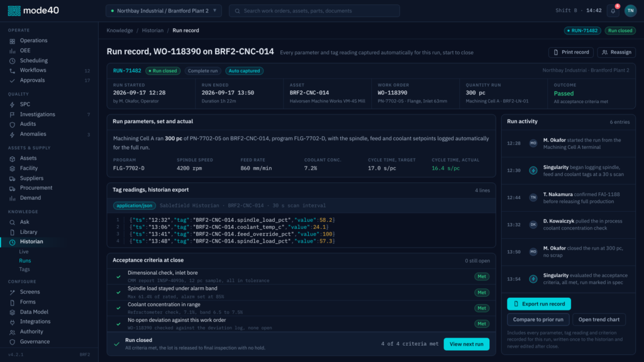Click the Facility layers icon
Viewport: 644px width, 362px height.
(13, 168)
